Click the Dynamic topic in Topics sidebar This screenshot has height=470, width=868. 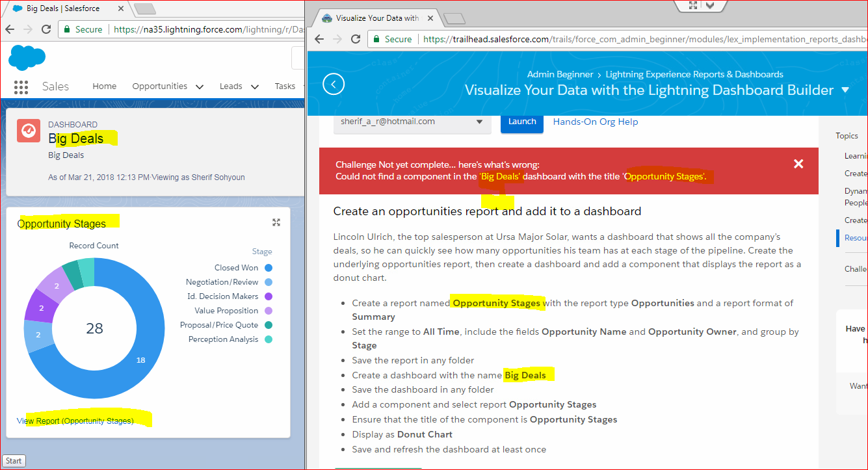(x=856, y=197)
